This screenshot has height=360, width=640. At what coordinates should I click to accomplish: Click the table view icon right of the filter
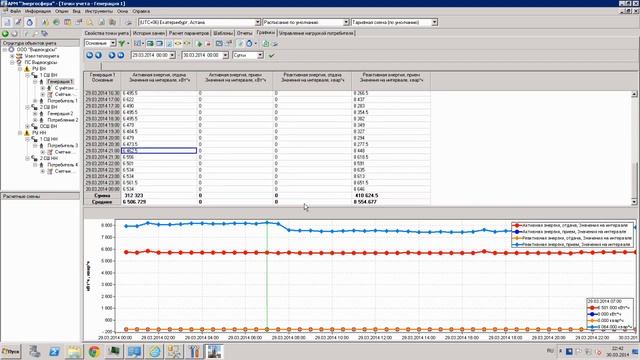pos(138,43)
